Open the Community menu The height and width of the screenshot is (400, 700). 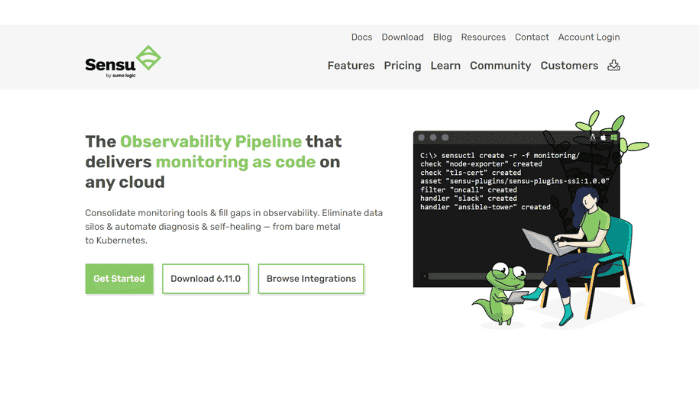(x=500, y=66)
